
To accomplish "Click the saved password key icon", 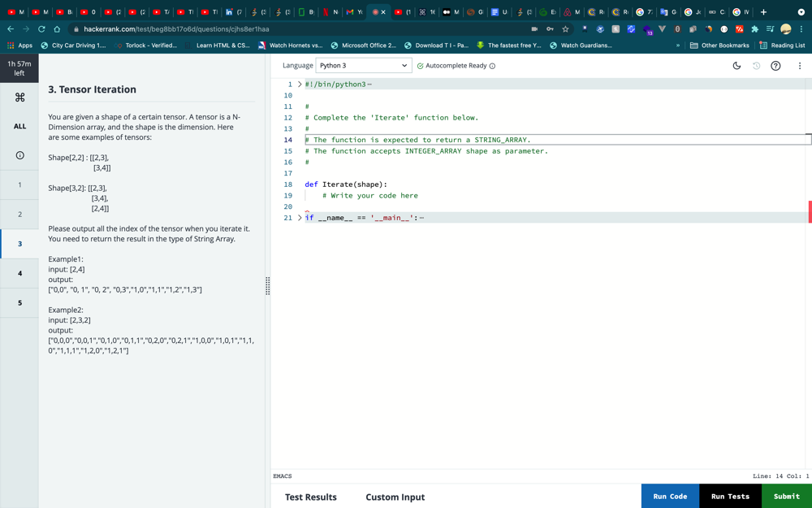I will (550, 29).
